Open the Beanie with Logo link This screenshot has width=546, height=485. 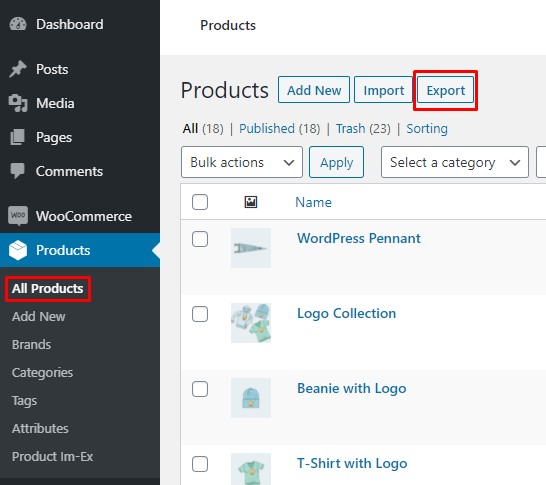352,388
